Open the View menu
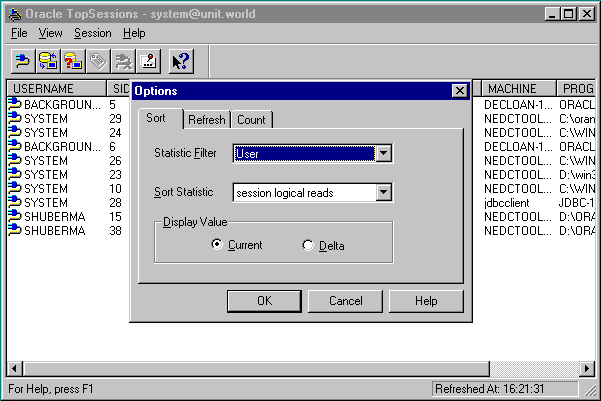Viewport: 601px width, 401px height. click(50, 33)
